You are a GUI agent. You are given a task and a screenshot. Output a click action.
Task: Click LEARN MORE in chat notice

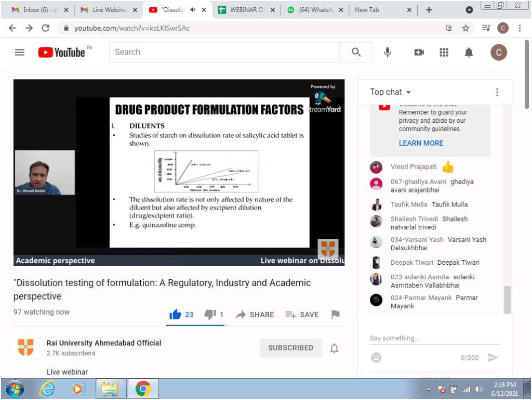tap(421, 143)
